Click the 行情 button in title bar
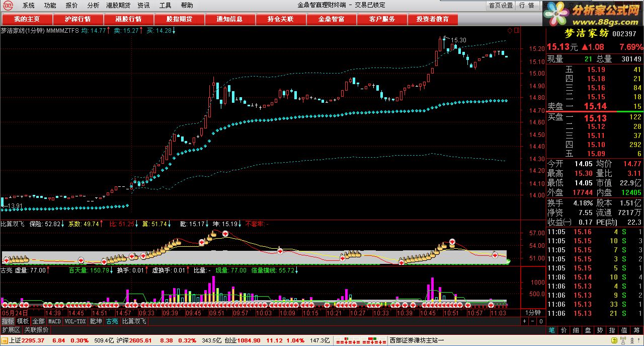Viewport: 644px width, 346px height. [x=526, y=6]
